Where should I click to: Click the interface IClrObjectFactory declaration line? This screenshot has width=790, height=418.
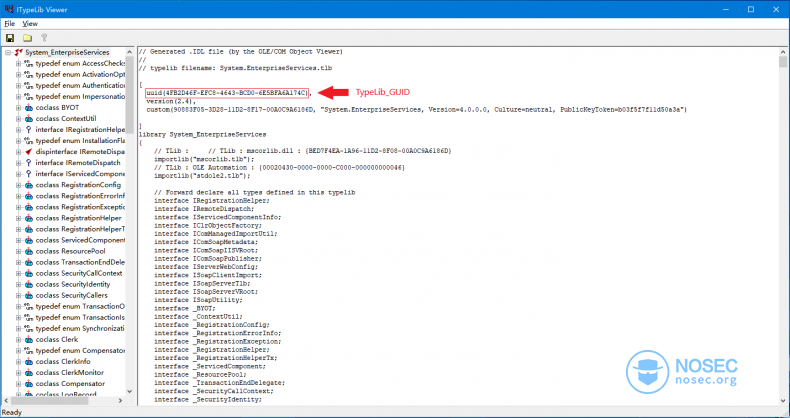[x=208, y=226]
